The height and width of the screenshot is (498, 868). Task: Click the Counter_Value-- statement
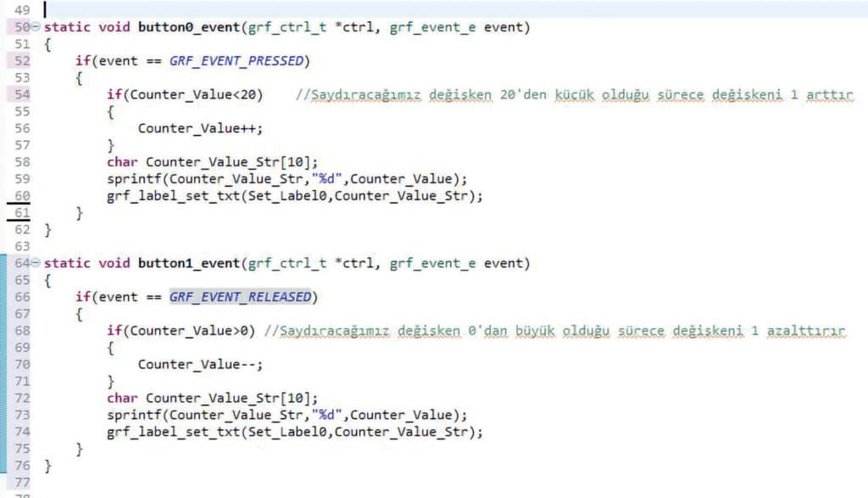click(x=200, y=365)
